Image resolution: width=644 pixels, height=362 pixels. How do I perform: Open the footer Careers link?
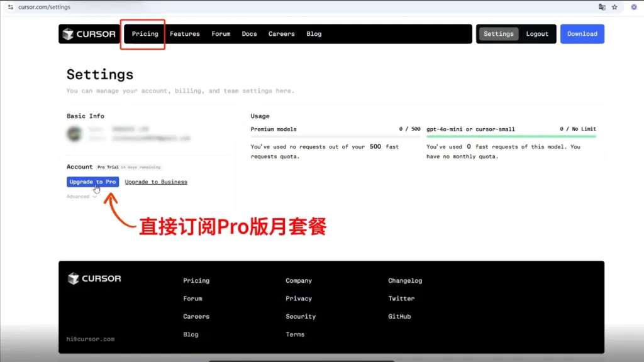point(196,317)
